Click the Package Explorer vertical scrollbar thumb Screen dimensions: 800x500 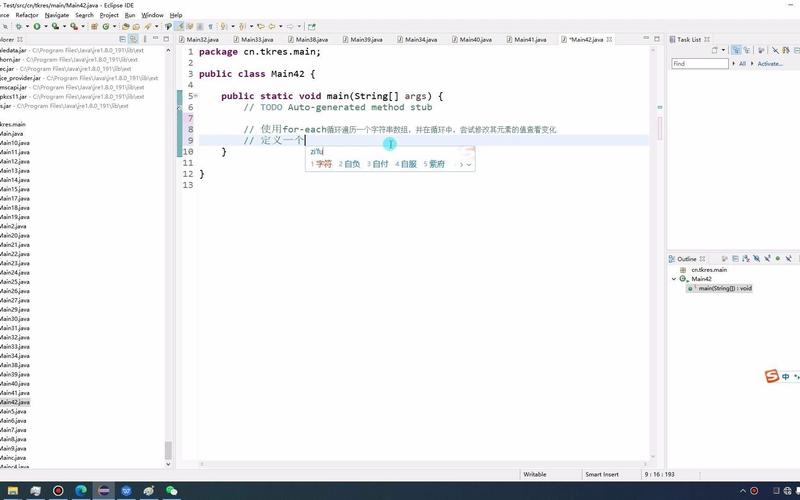(168, 451)
